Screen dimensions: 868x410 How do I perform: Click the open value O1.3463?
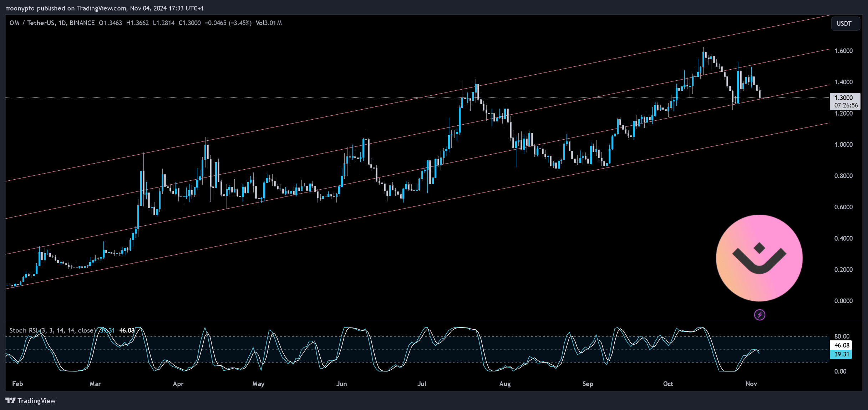111,23
